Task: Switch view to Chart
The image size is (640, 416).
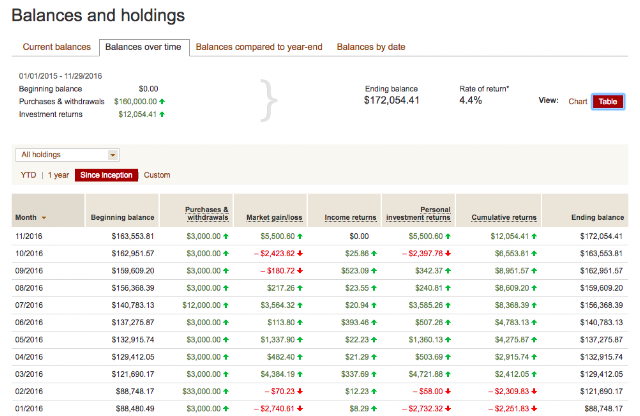Action: [x=578, y=101]
